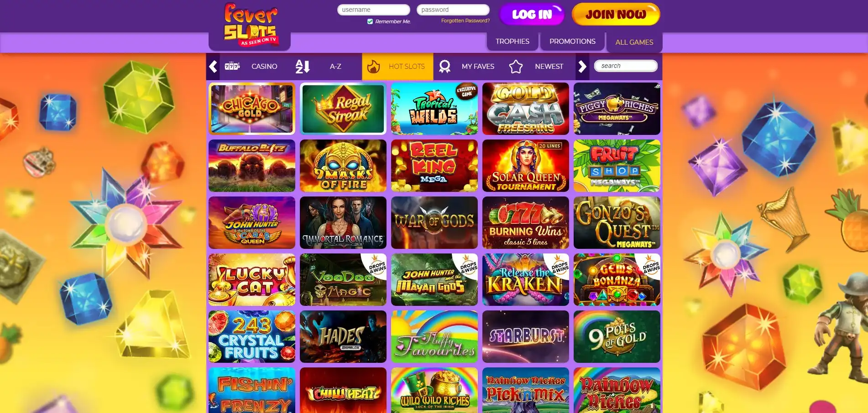Toggle the Remember Me checkbox

(x=370, y=21)
